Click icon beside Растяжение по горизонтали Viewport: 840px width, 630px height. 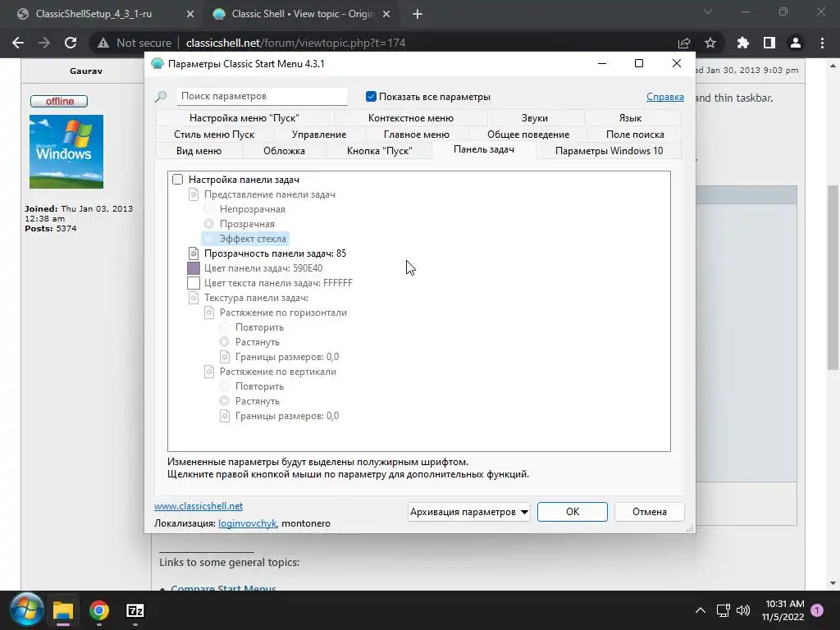click(209, 313)
